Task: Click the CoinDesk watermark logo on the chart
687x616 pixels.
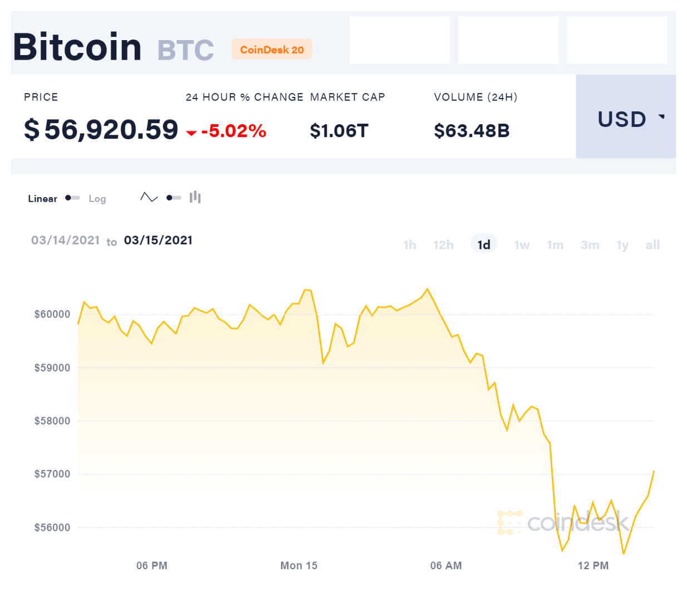Action: pos(563,522)
